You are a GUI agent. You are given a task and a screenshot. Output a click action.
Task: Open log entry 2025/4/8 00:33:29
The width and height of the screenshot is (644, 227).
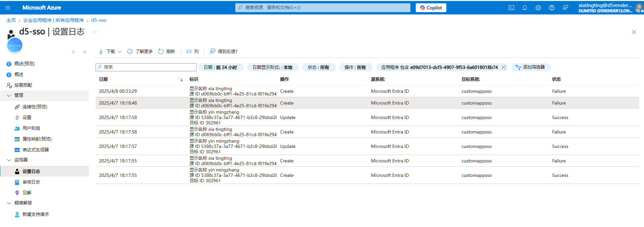click(x=367, y=91)
